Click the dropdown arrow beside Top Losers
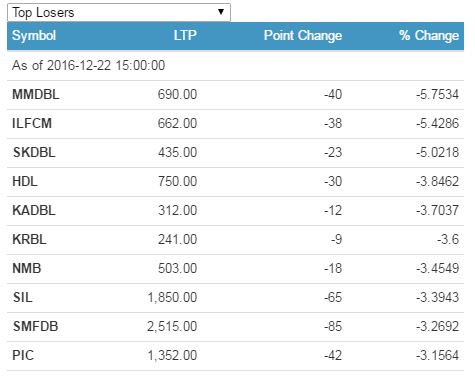Viewport: 475px width, 379px height. click(221, 12)
